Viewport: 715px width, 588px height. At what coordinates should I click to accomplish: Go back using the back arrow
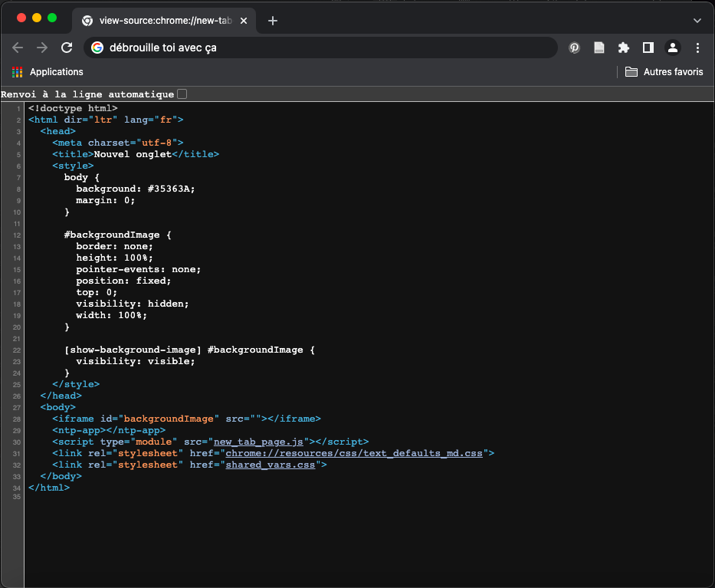click(18, 48)
